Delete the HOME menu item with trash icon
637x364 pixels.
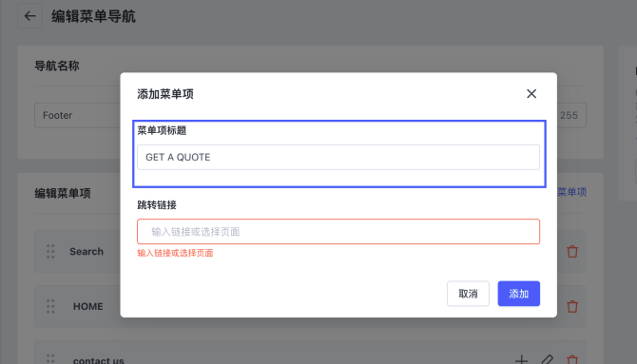pyautogui.click(x=572, y=306)
